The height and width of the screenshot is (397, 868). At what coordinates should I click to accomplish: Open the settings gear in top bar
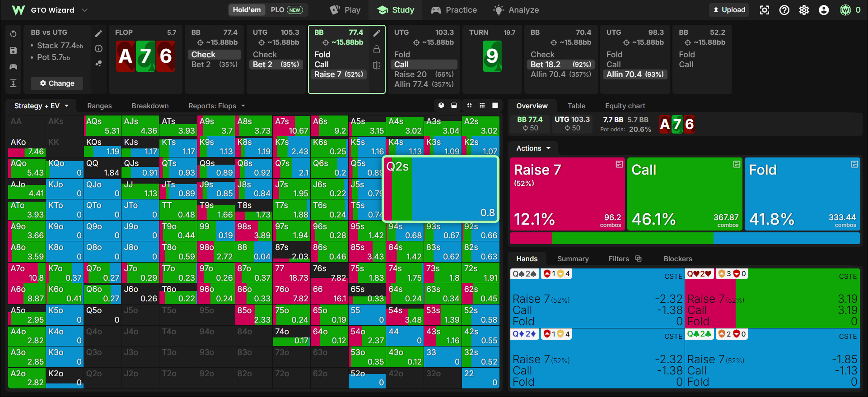point(804,10)
